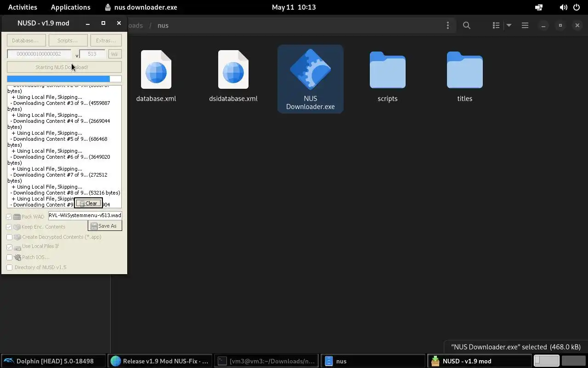The image size is (588, 368).
Task: Toggle list view in file manager
Action: click(x=496, y=25)
